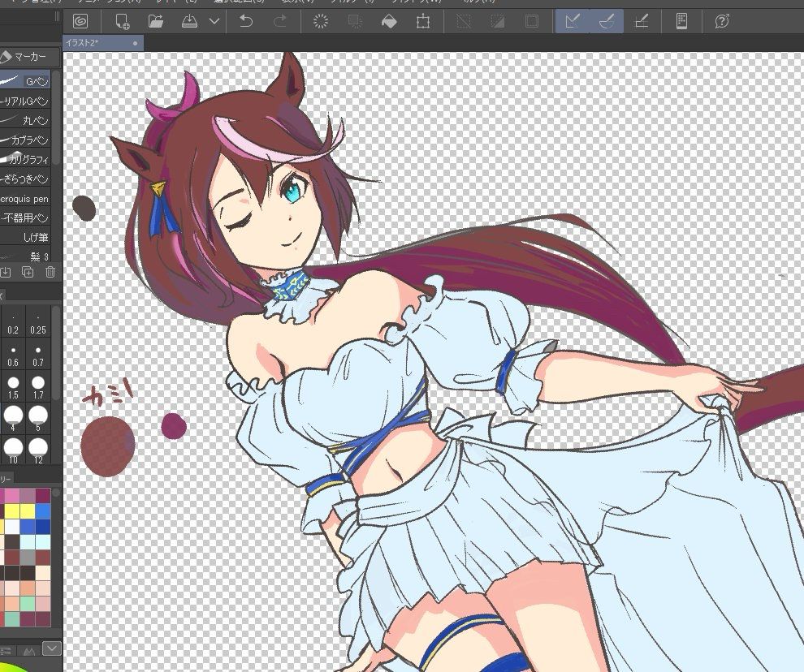The height and width of the screenshot is (672, 804).
Task: Toggle the selection border display icon
Action: click(x=532, y=22)
